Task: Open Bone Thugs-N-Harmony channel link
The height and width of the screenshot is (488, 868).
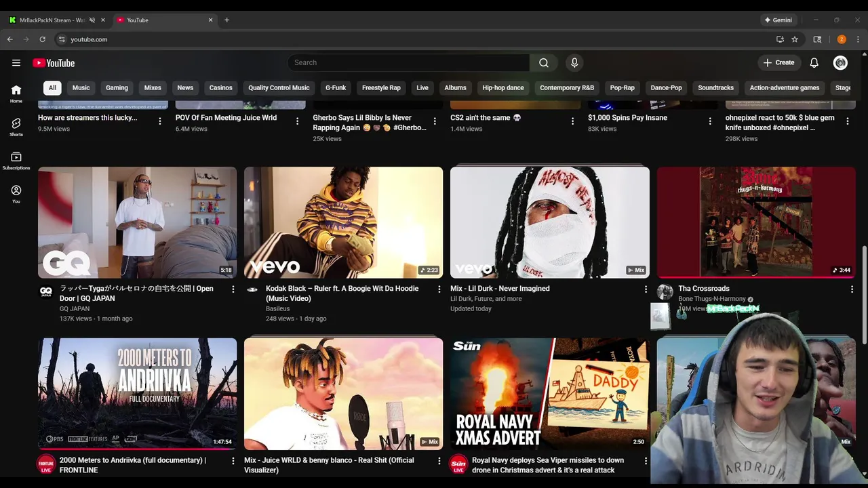Action: pos(712,299)
